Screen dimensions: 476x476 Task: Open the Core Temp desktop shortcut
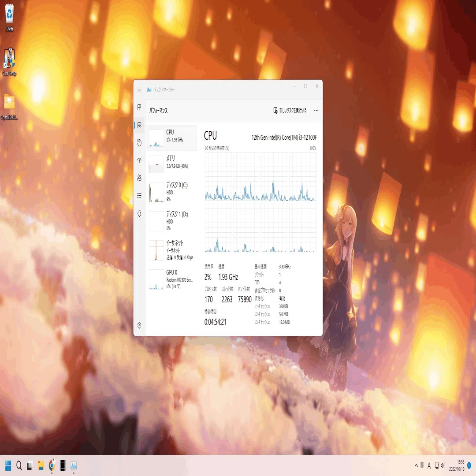[9, 62]
